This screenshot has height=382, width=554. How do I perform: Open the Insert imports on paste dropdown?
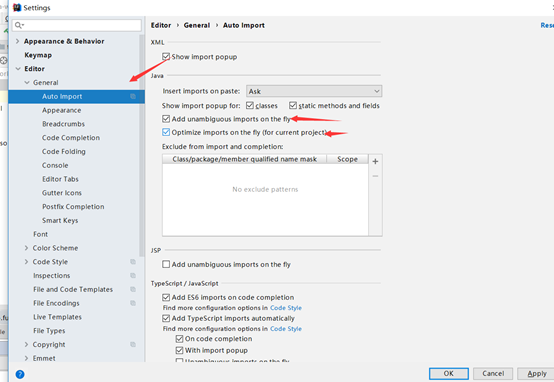tap(314, 91)
